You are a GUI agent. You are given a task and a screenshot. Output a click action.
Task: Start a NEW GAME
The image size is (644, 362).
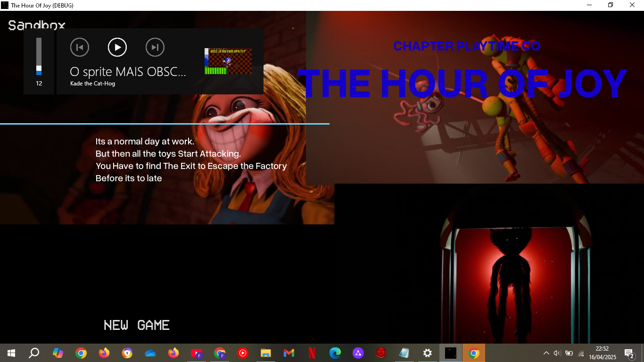[x=137, y=325]
